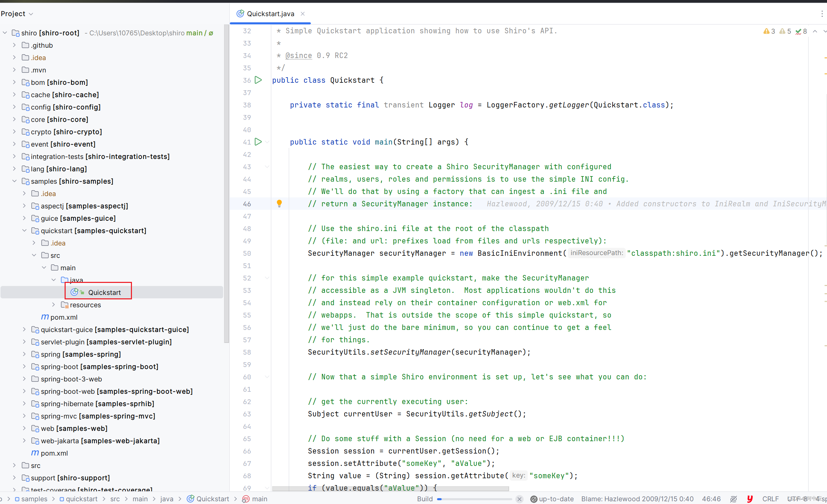Toggle fold marker on line 52 comment
This screenshot has width=827, height=504.
pos(267,278)
